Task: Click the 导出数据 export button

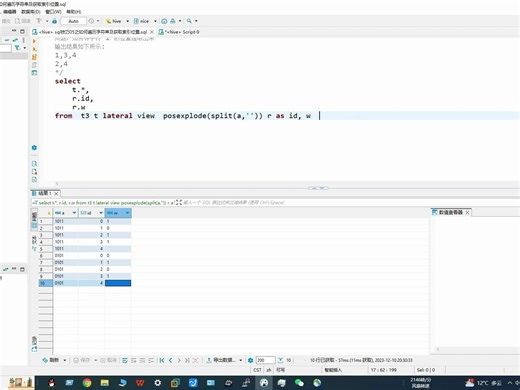Action: pos(221,360)
